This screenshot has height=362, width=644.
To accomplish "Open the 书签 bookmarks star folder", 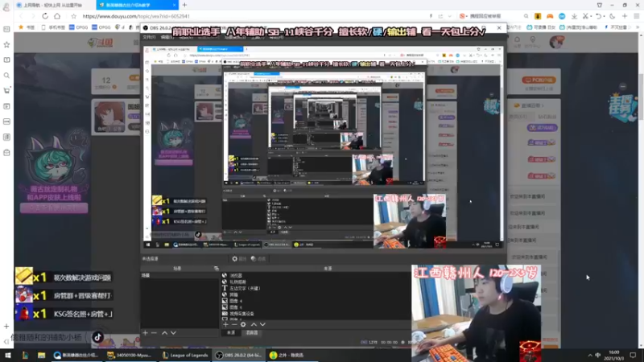I will (x=27, y=27).
